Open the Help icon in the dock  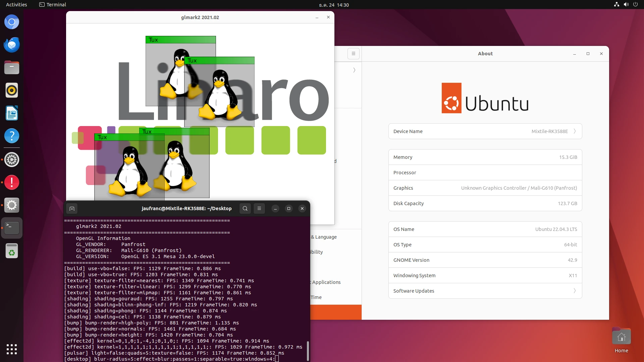12,136
